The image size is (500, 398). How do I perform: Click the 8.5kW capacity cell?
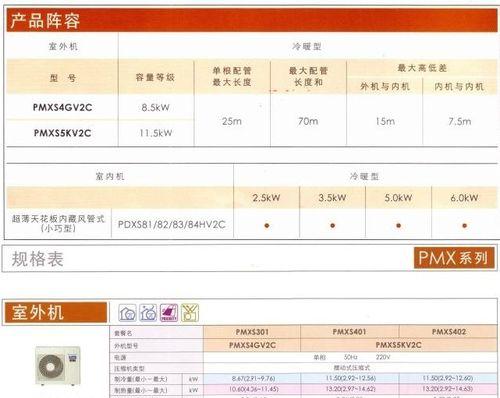[x=156, y=107]
